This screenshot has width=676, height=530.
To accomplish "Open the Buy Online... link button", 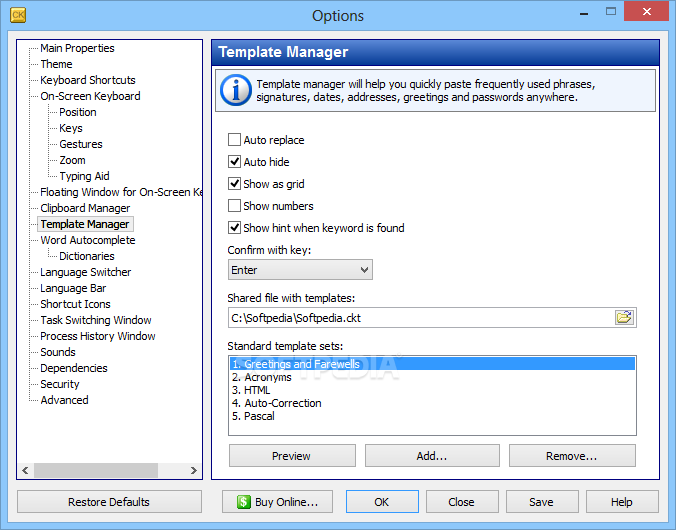I will (277, 502).
